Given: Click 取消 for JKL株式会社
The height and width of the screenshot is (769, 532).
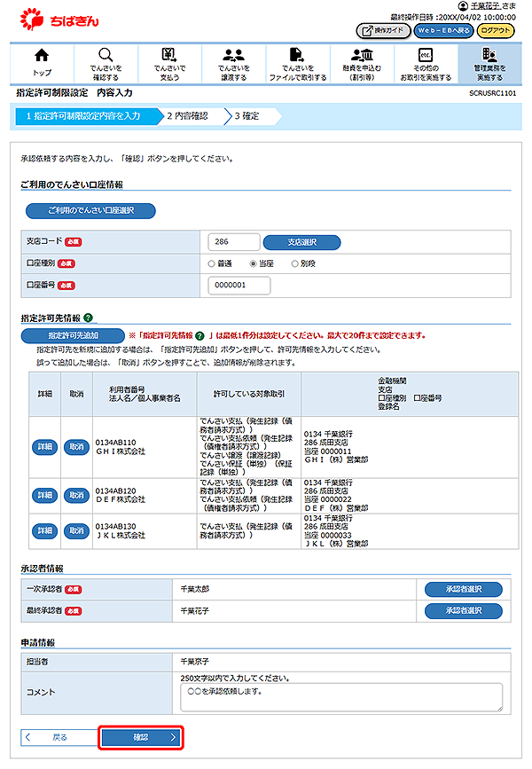Looking at the screenshot, I should [x=76, y=530].
